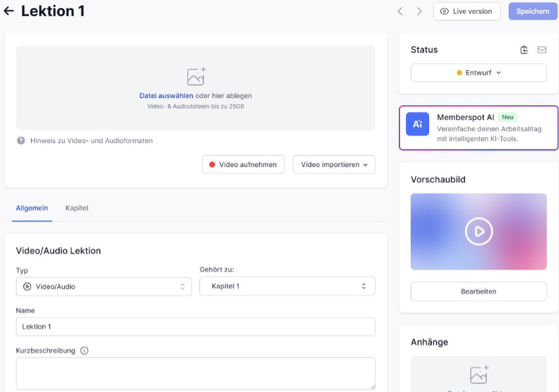
Task: Click the Video aufnehmen button
Action: (x=243, y=164)
